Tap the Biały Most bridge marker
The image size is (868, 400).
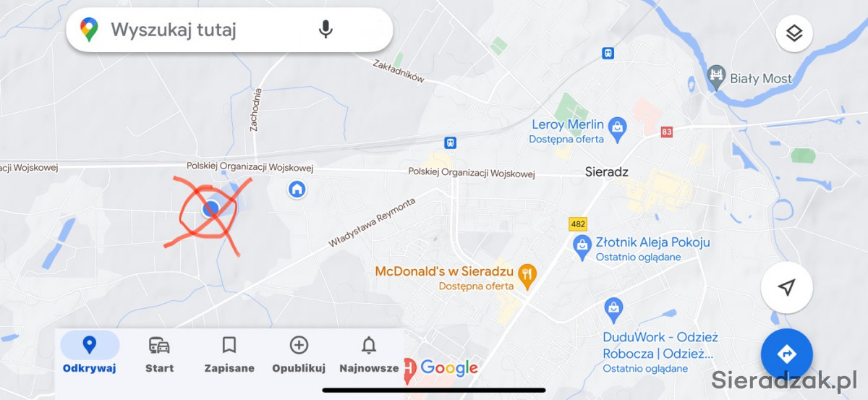[x=716, y=75]
